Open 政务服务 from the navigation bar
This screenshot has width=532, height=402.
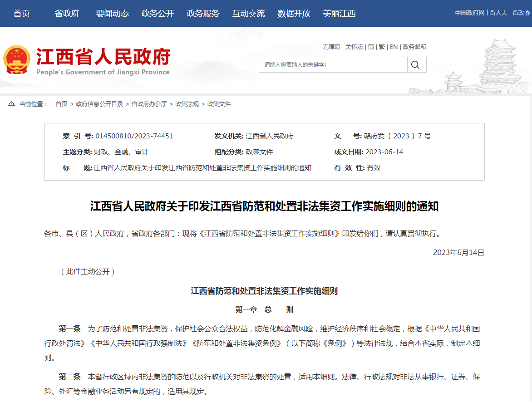203,14
